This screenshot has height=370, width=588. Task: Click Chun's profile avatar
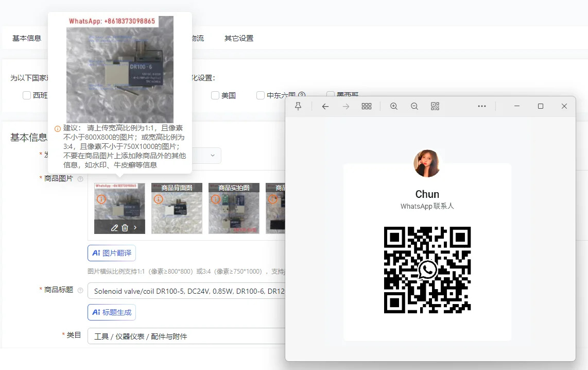(x=427, y=163)
